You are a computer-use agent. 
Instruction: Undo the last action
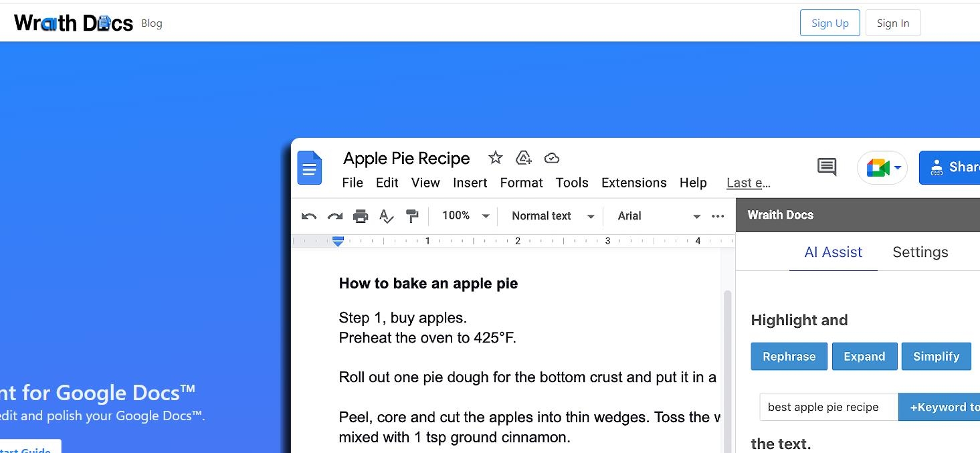309,216
